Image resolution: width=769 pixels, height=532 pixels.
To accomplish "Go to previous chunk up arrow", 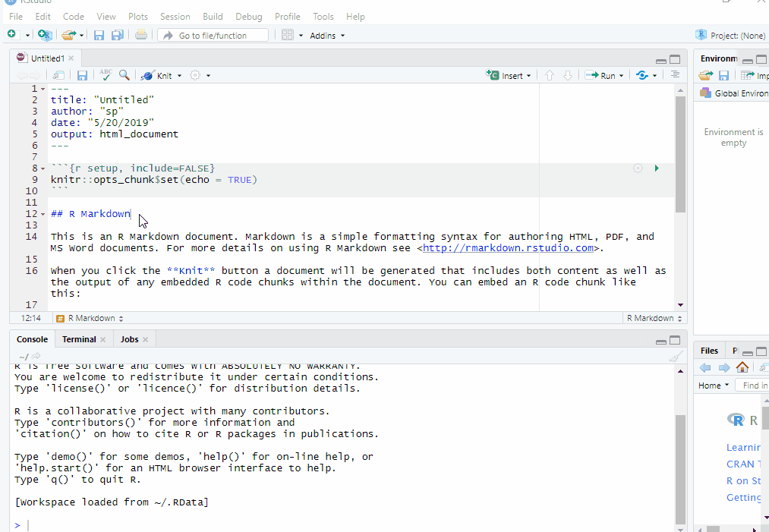I will pos(550,75).
